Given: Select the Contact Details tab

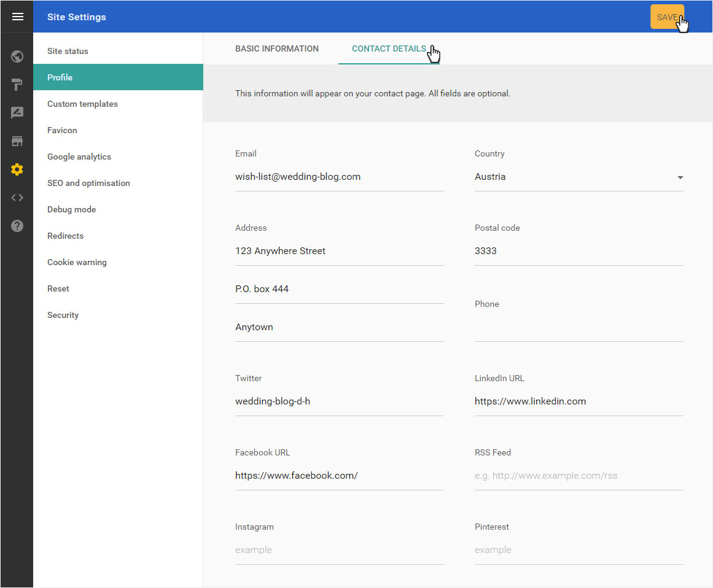Looking at the screenshot, I should (x=389, y=48).
